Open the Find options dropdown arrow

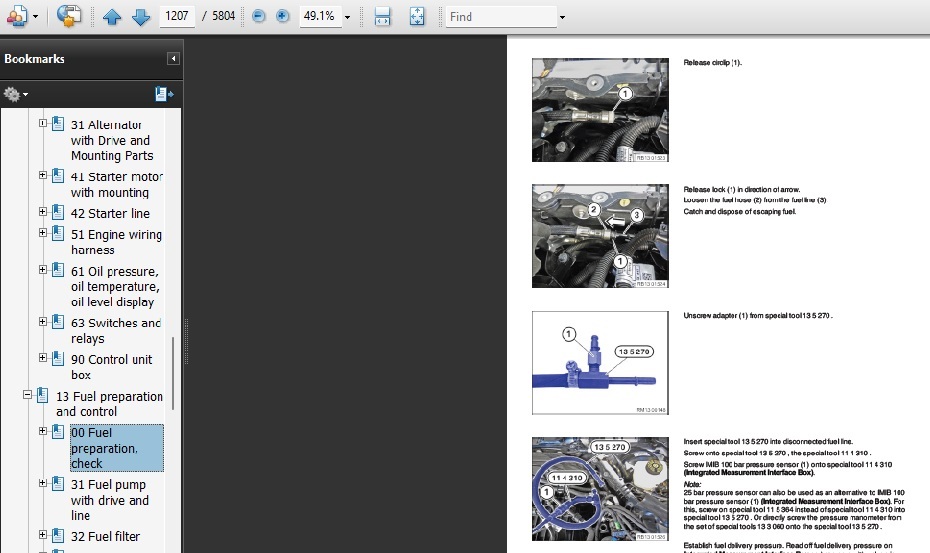[x=562, y=17]
